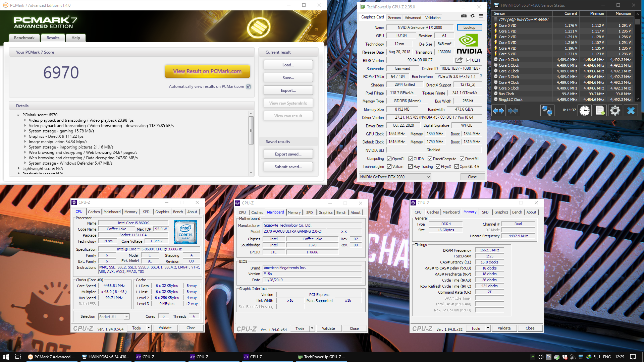644x362 pixels.
Task: Click HWiNFO blue X close sensors icon
Action: [631, 110]
